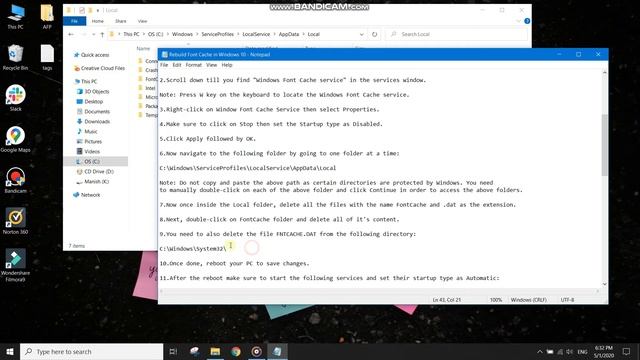Open the File tab in File Explorer
This screenshot has width=640, height=360.
[x=74, y=21]
